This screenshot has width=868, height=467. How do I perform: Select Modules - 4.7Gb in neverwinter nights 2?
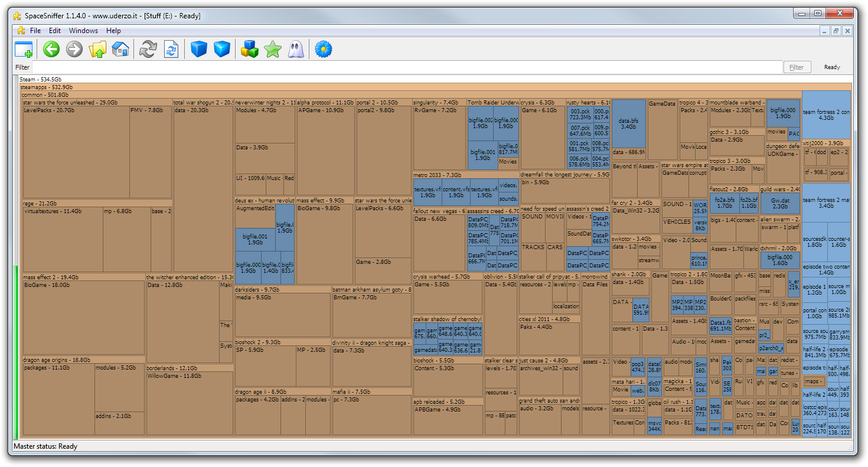pyautogui.click(x=265, y=124)
